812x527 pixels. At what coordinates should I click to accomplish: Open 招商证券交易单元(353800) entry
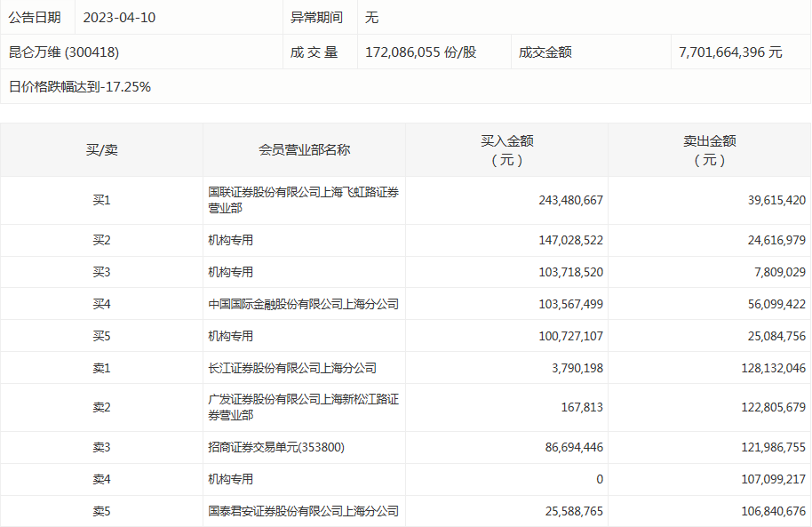(276, 447)
